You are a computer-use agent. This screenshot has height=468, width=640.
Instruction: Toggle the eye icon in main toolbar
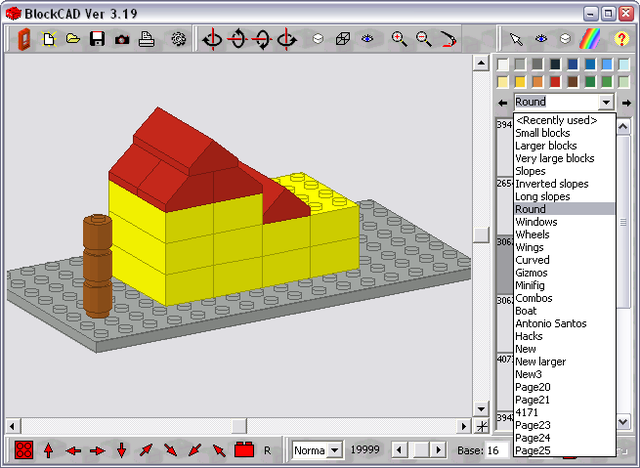point(367,39)
